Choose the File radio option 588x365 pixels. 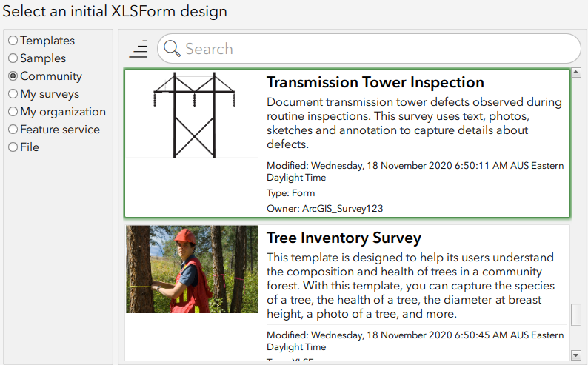pyautogui.click(x=13, y=147)
